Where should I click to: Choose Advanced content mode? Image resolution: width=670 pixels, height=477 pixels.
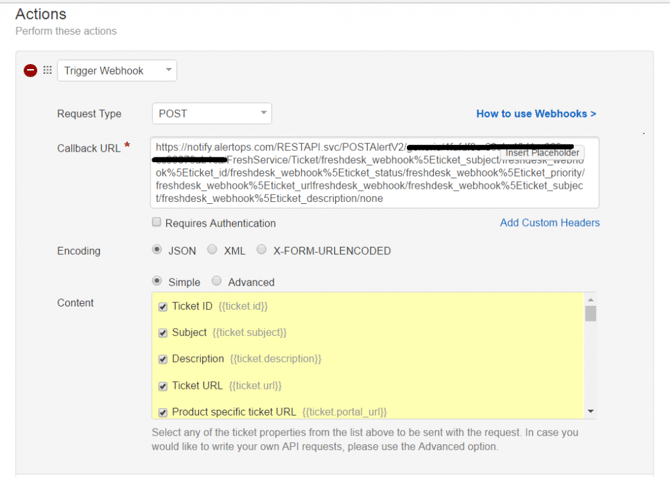(x=216, y=282)
